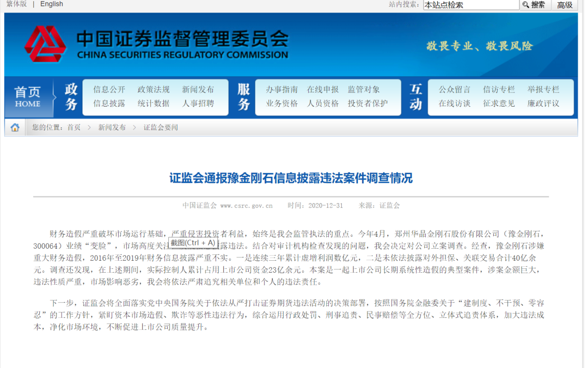Click the home icon in breadcrumb bar
The width and height of the screenshot is (588, 368).
(x=15, y=127)
